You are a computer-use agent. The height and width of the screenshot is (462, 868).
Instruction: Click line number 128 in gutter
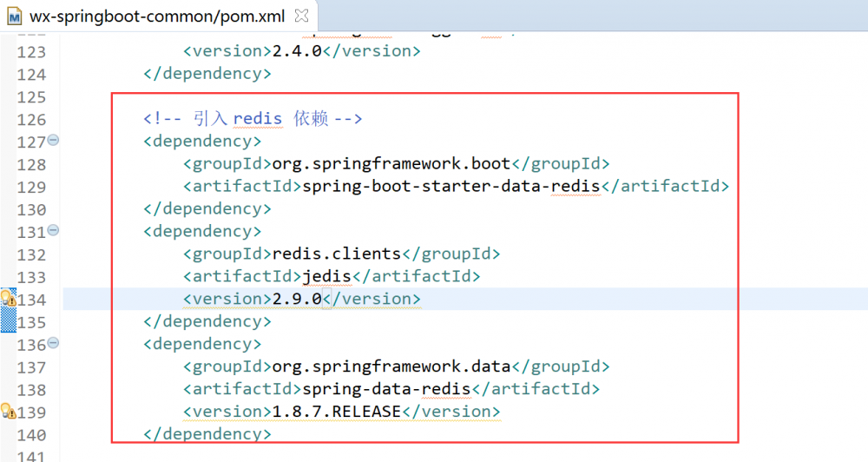point(31,165)
